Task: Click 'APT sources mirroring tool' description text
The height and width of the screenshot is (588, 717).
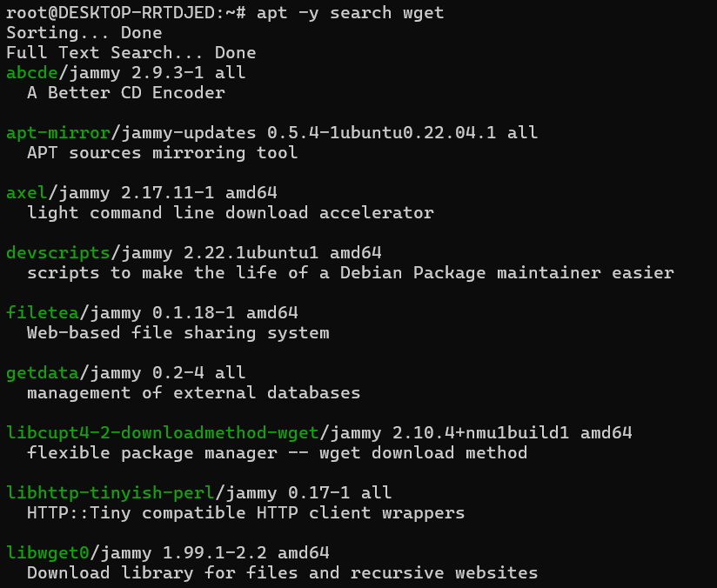Action: click(x=163, y=153)
